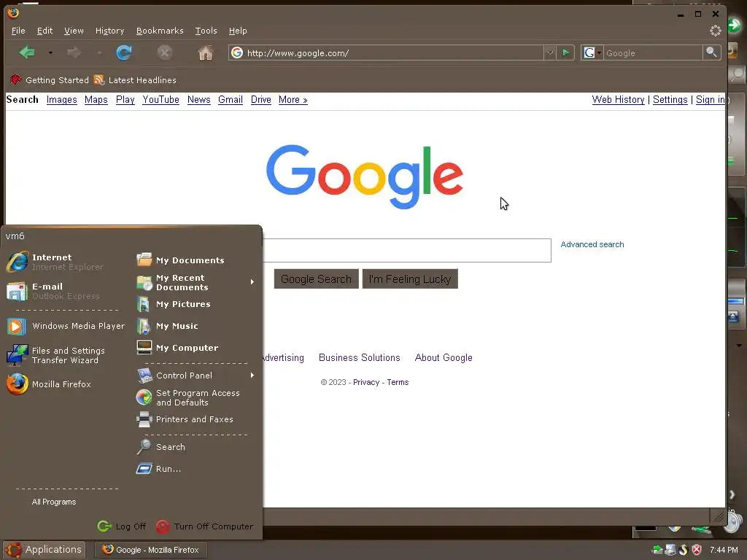Open the Bookmarks menu

(160, 31)
